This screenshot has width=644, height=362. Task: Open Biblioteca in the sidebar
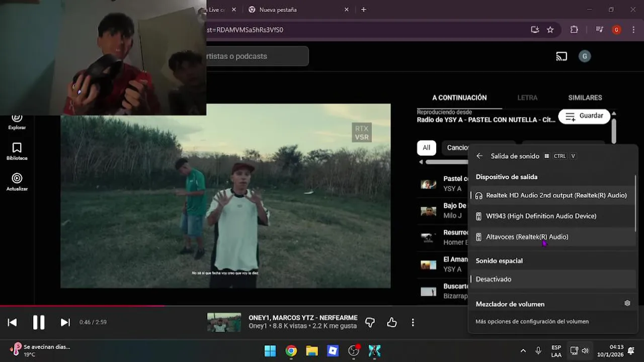17,152
